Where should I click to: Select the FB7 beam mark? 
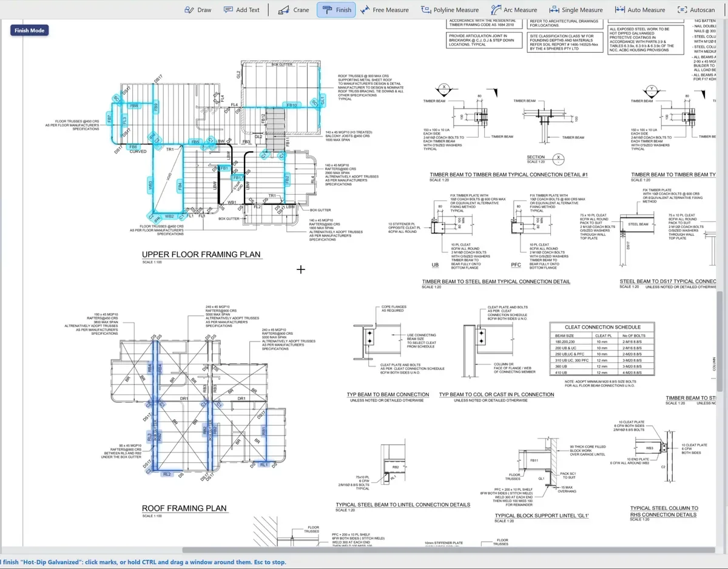pyautogui.click(x=110, y=118)
